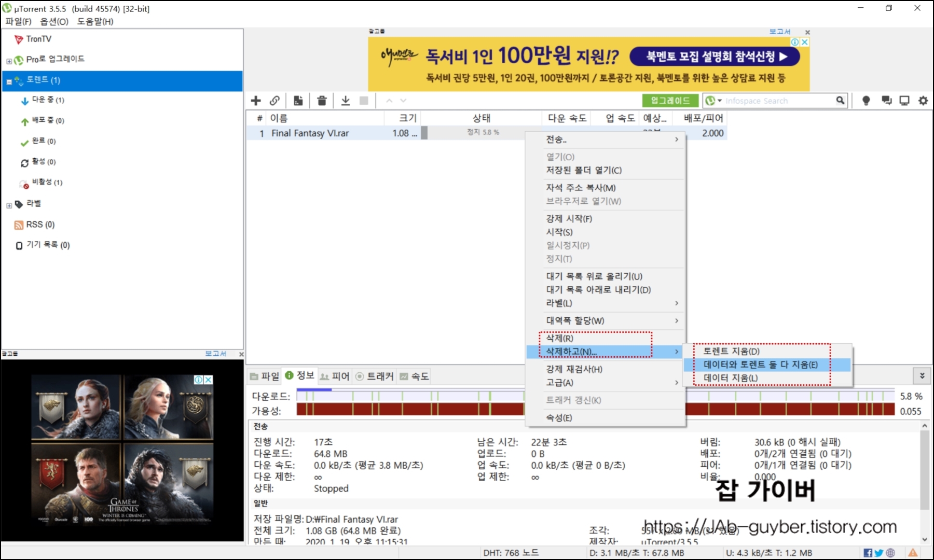Choose 데이터 지움(L) in submenu
Screen dimensions: 934x560
767,379
